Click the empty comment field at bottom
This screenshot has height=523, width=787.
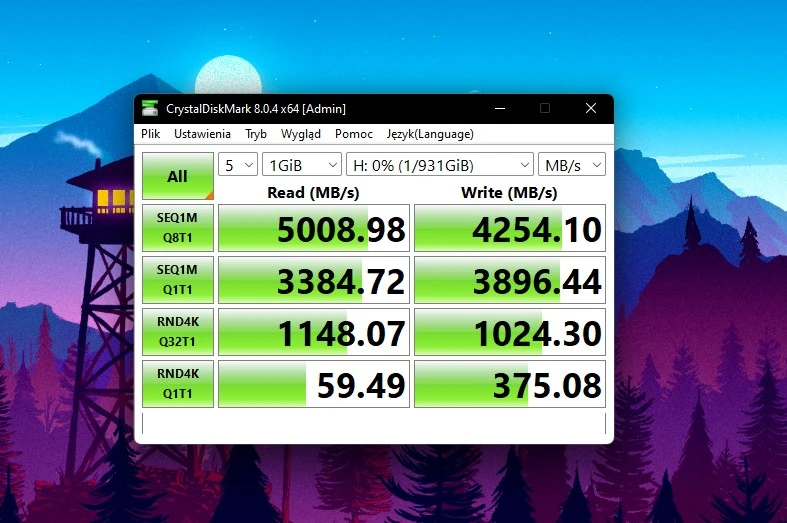[374, 423]
